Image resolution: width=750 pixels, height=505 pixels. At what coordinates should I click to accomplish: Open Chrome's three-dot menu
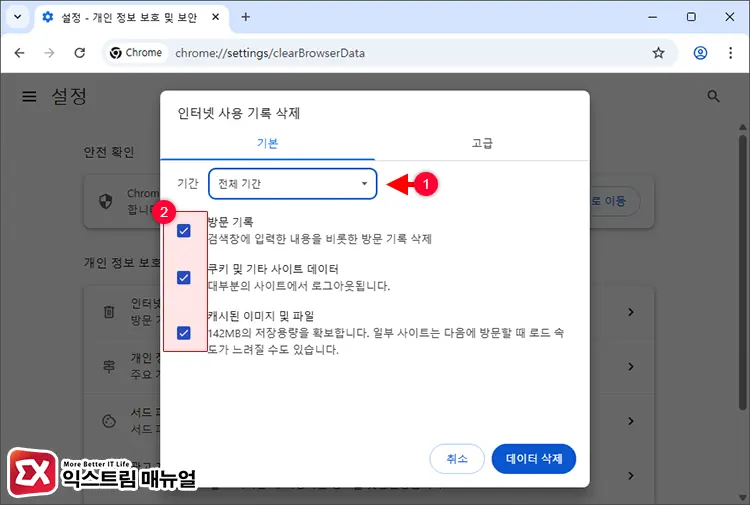[x=730, y=53]
